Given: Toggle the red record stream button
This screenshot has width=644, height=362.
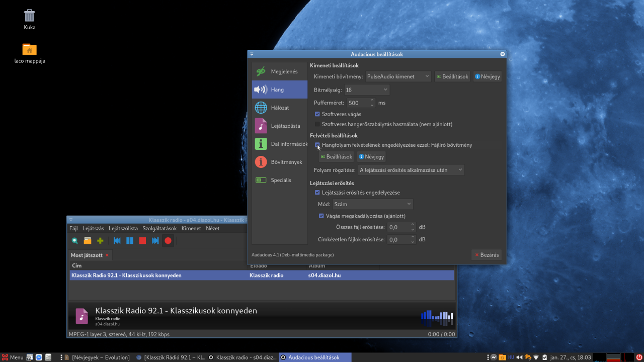Looking at the screenshot, I should 168,241.
